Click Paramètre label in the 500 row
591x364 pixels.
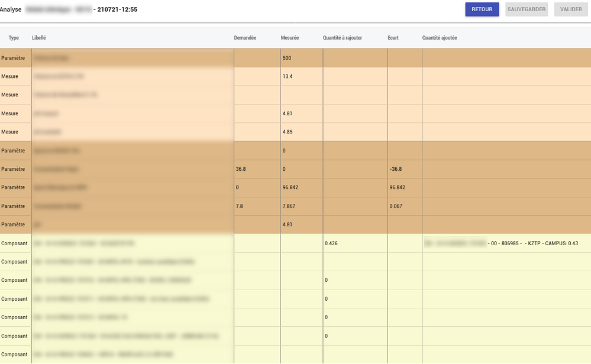13,58
